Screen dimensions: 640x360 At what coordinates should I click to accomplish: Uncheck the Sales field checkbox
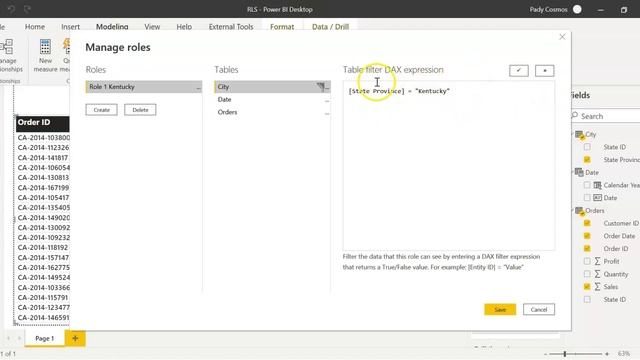[587, 287]
